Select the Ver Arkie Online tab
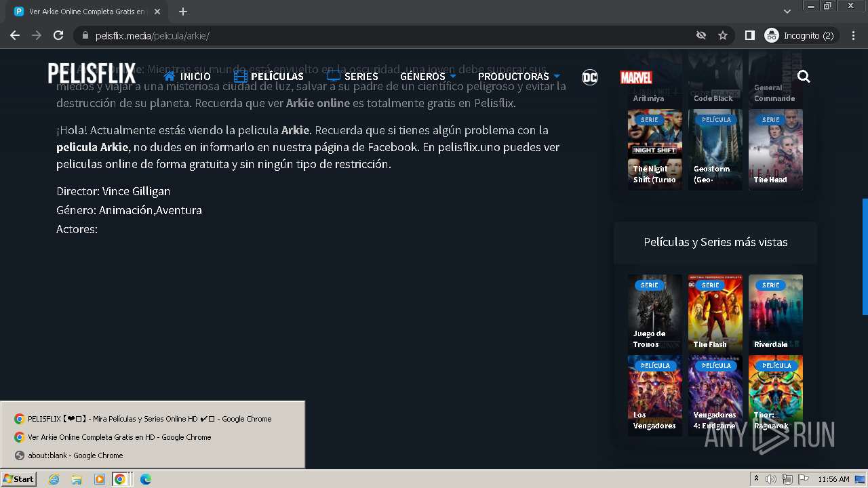 coord(87,12)
